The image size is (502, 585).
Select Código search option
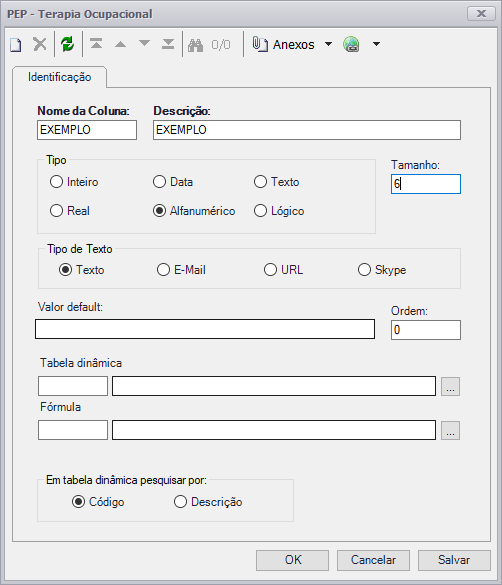(x=78, y=501)
